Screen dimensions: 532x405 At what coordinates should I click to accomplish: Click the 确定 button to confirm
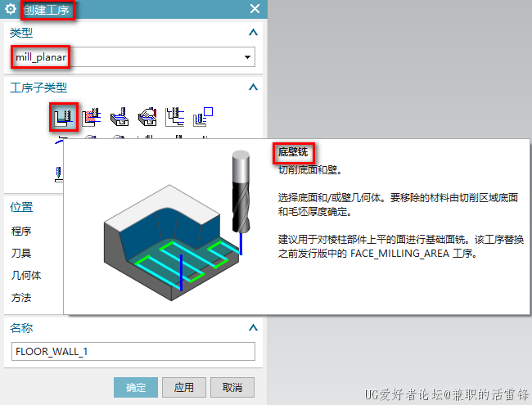136,387
